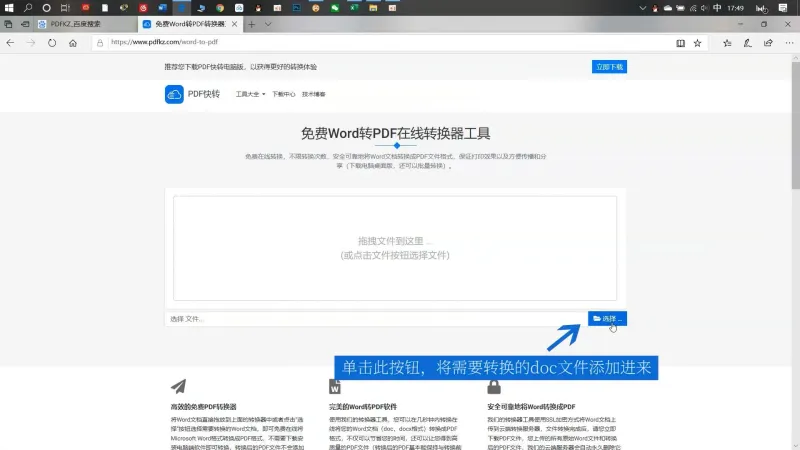Close the 免费Word转PDF转换器 tab

tap(234, 24)
